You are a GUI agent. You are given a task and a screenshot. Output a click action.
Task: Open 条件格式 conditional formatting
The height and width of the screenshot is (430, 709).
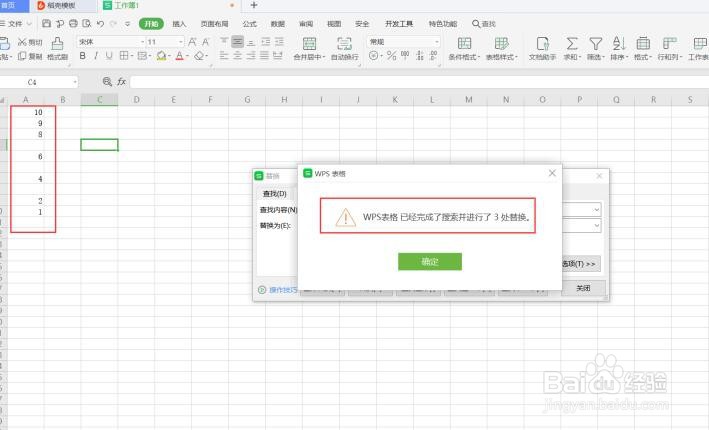point(464,49)
